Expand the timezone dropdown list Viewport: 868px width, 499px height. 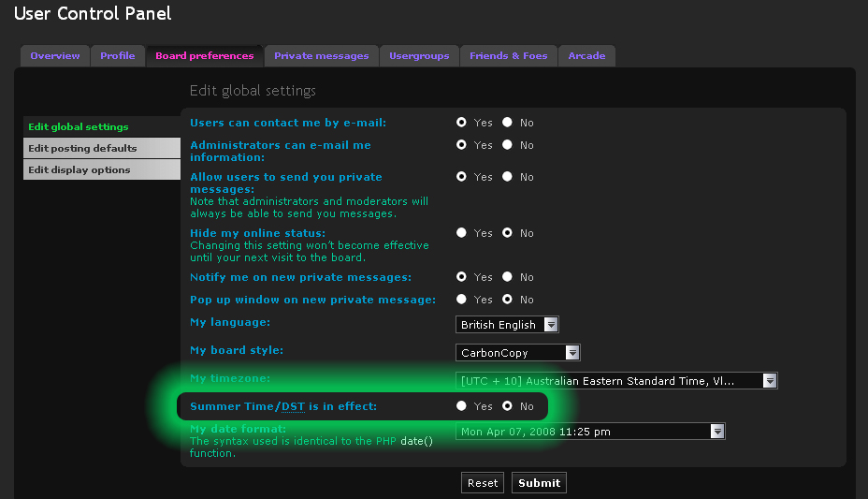click(769, 381)
